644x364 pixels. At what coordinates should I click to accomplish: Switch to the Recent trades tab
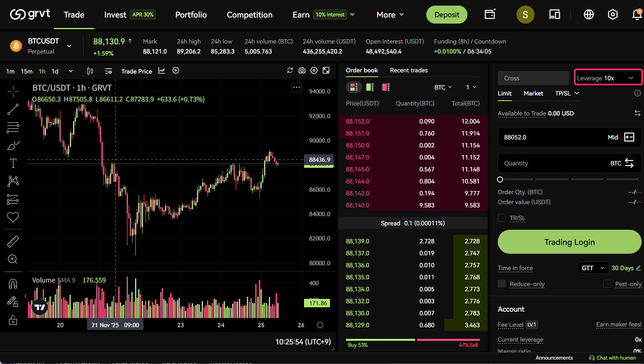[409, 70]
